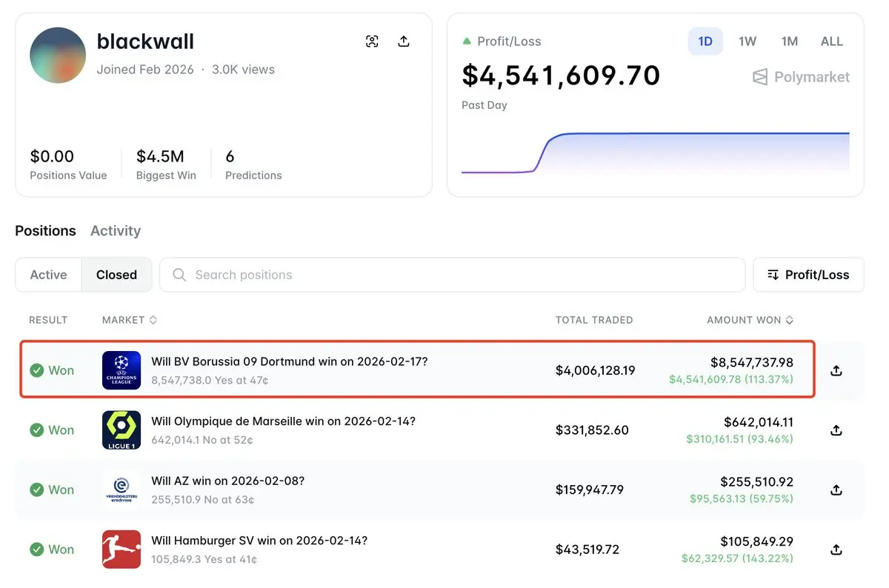Click the Ligue 1 market logo
This screenshot has width=889, height=588.
pos(121,430)
